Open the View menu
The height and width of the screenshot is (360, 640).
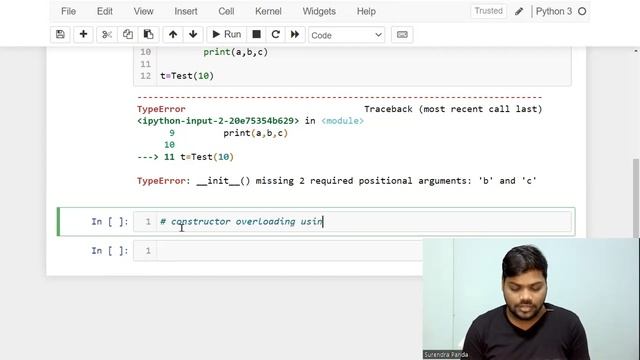coord(143,11)
